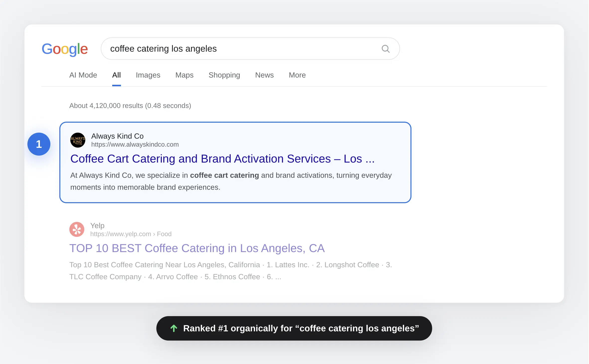Viewport: 589px width, 364px height.
Task: Click the About 4,120,000 results text
Action: pos(130,106)
